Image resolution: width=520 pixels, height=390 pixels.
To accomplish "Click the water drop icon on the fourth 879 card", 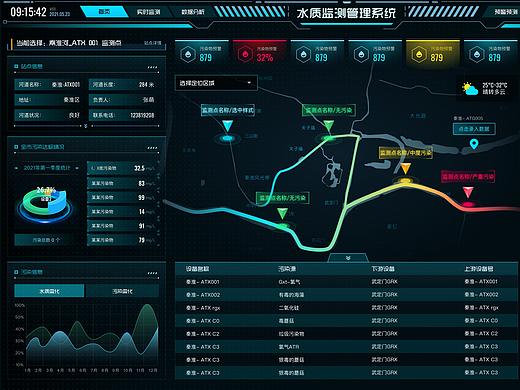I will point(361,54).
